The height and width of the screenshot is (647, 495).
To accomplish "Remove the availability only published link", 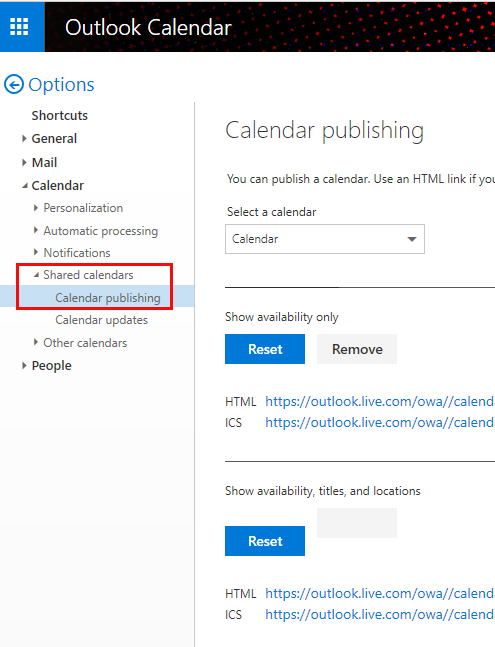I will 357,349.
